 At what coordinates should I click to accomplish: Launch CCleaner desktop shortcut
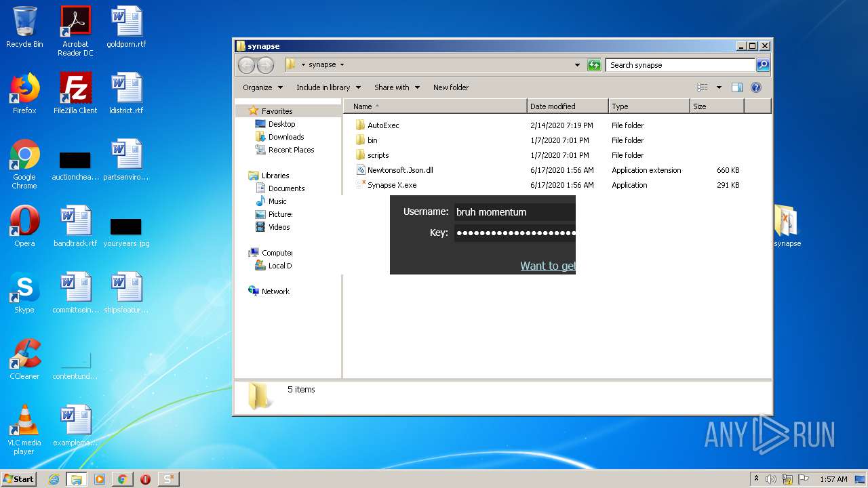(24, 359)
